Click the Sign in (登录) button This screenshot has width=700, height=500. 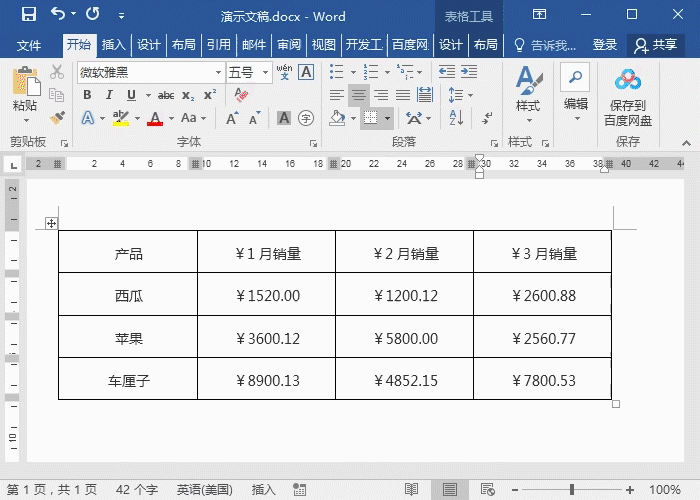tap(604, 45)
